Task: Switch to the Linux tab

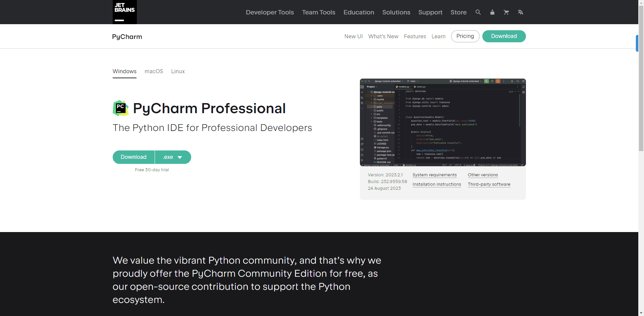Action: pos(178,71)
